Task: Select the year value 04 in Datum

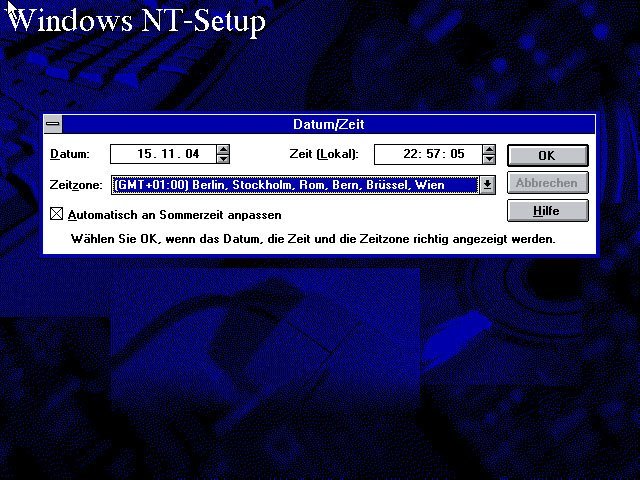Action: 195,155
